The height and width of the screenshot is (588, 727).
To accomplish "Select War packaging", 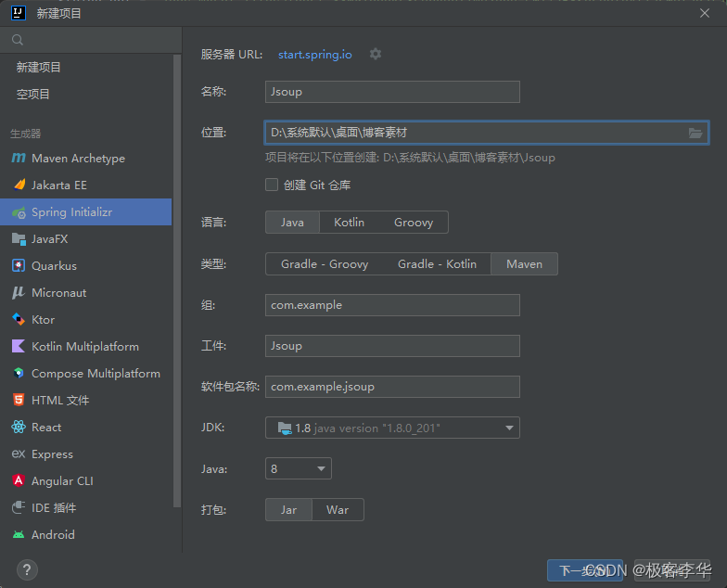I will (x=338, y=510).
